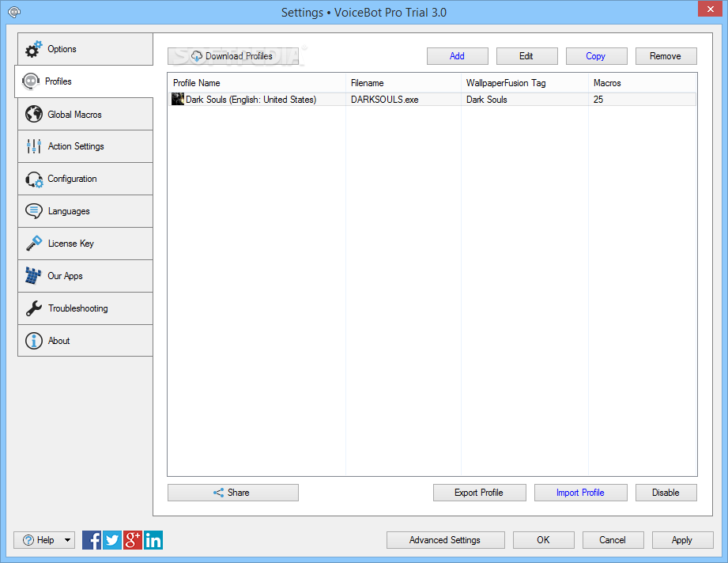728x563 pixels.
Task: Expand the Help dropdown arrow
Action: [x=68, y=540]
